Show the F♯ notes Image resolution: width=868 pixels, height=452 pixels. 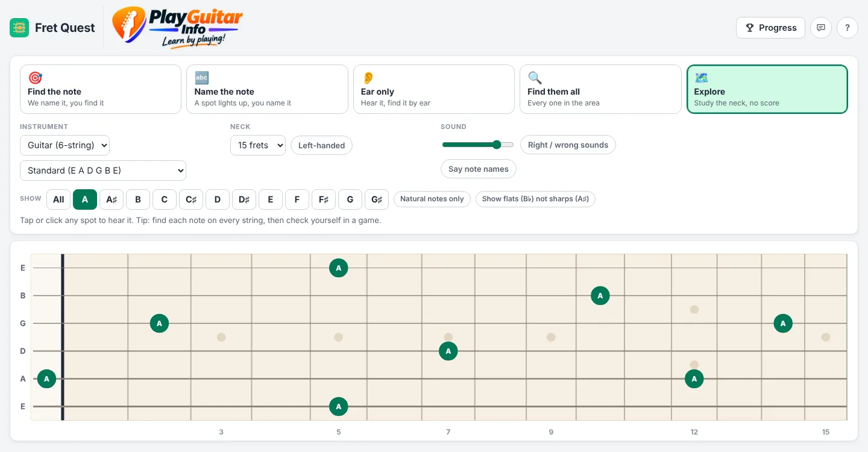pyautogui.click(x=324, y=199)
